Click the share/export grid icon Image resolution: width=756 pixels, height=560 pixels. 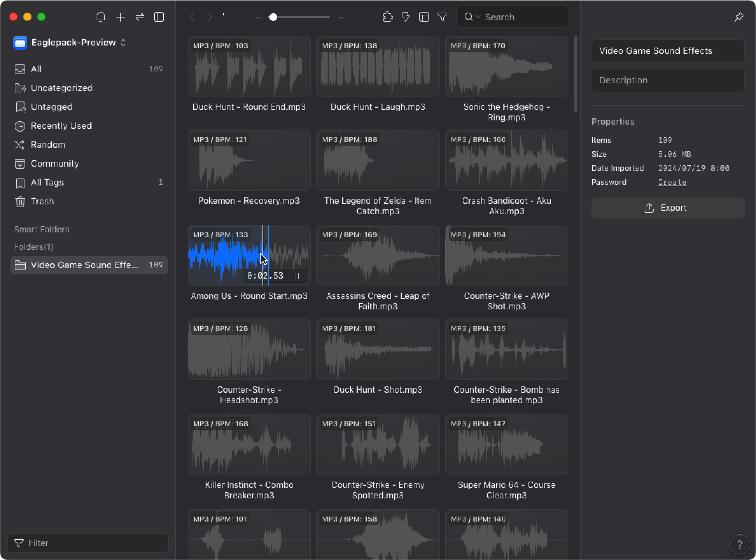coord(425,17)
